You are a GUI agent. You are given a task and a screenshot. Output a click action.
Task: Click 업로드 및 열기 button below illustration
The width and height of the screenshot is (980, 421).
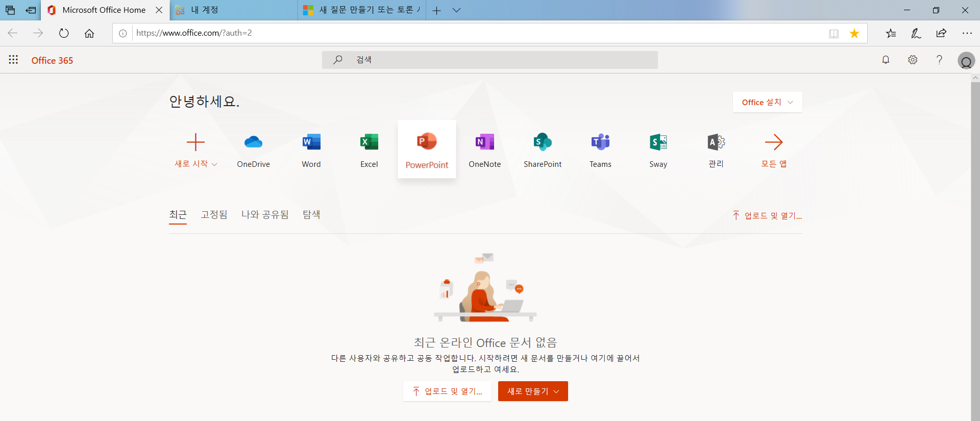tap(447, 391)
